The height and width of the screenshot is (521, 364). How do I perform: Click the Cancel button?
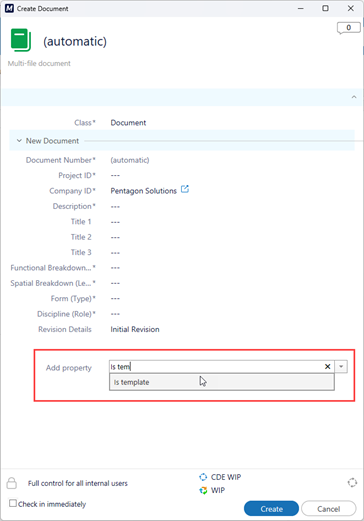[x=329, y=509]
